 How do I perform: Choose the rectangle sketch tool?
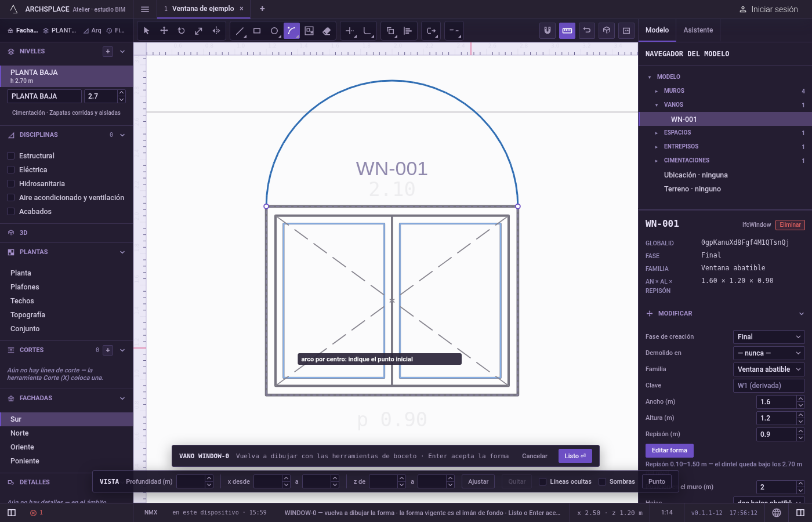[x=257, y=31]
